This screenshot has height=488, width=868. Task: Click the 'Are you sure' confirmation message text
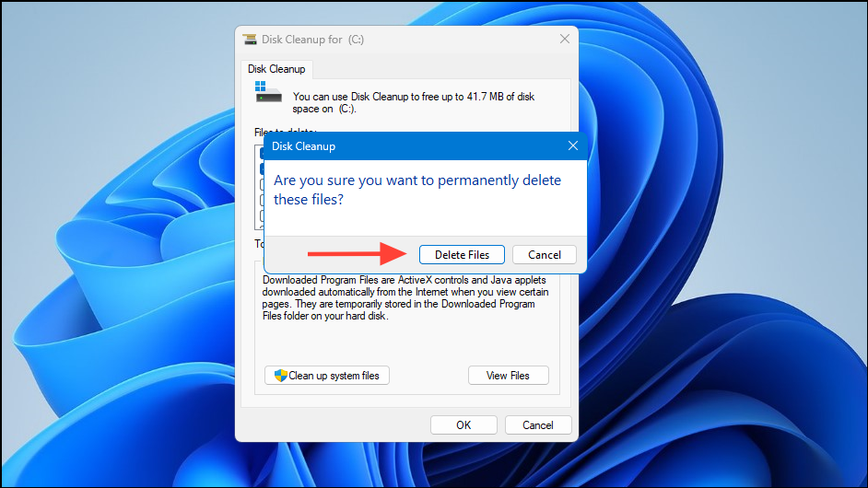(417, 190)
